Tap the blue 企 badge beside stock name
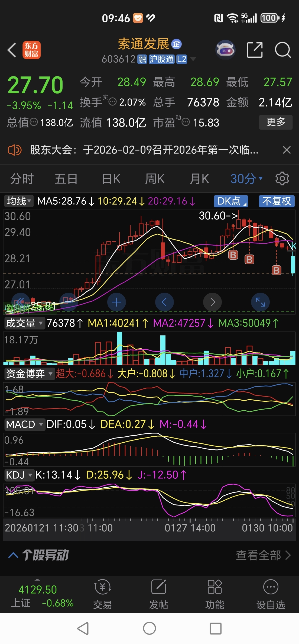This screenshot has width=299, height=644. [176, 44]
